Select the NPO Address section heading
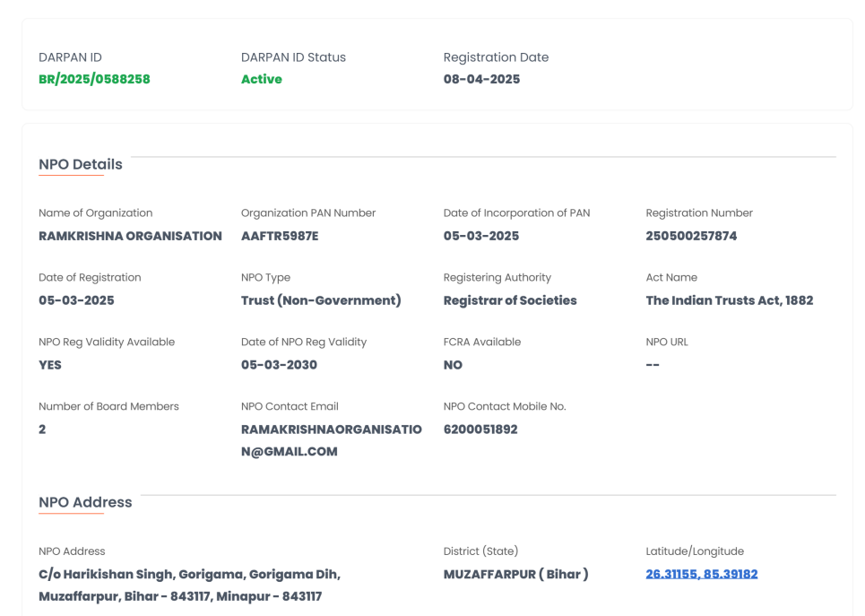 pos(85,502)
